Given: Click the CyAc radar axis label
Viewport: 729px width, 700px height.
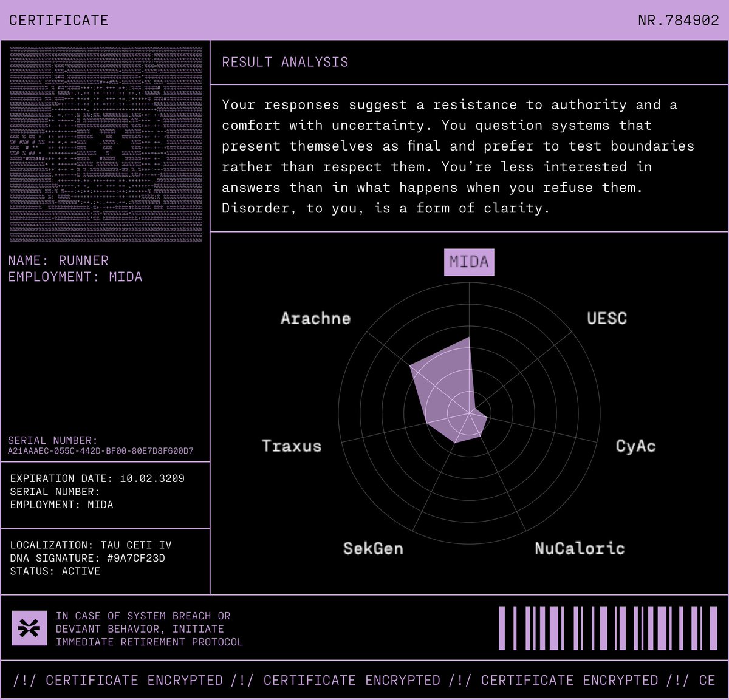Looking at the screenshot, I should click(635, 446).
